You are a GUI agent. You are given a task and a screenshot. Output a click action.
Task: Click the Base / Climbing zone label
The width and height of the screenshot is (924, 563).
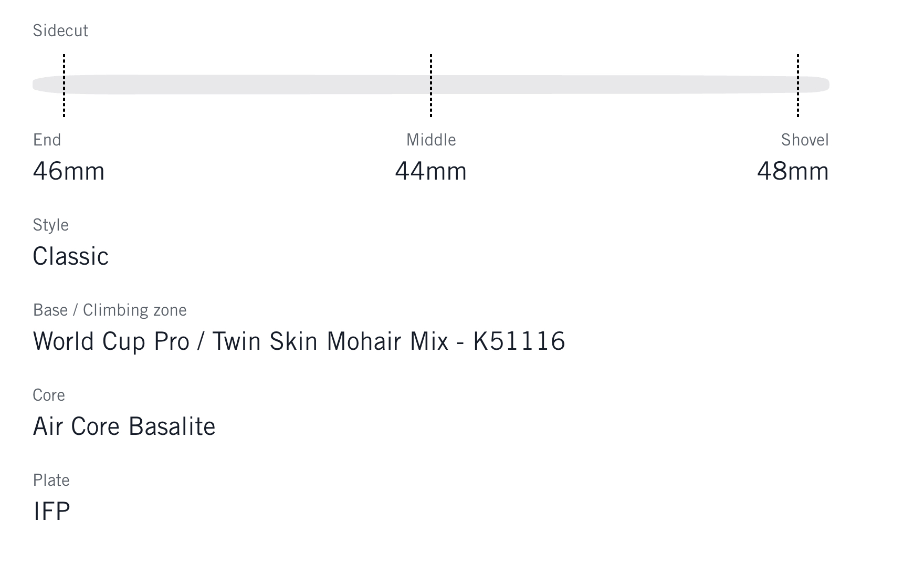110,310
